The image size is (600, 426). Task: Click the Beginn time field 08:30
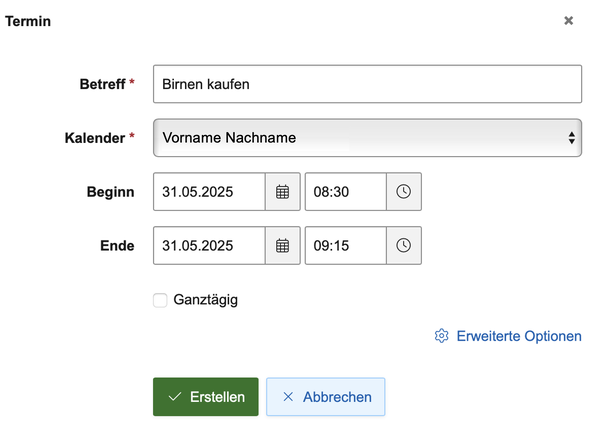pos(345,192)
